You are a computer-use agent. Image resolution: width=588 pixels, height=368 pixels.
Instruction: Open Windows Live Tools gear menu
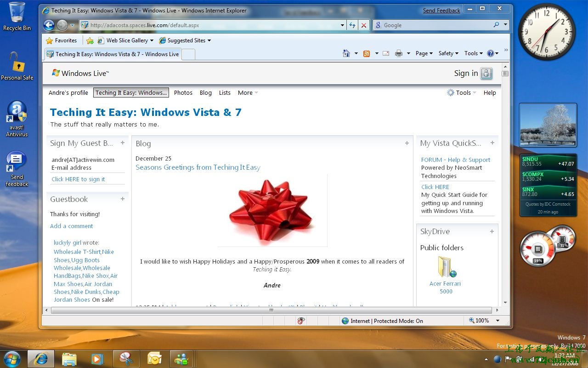[462, 92]
